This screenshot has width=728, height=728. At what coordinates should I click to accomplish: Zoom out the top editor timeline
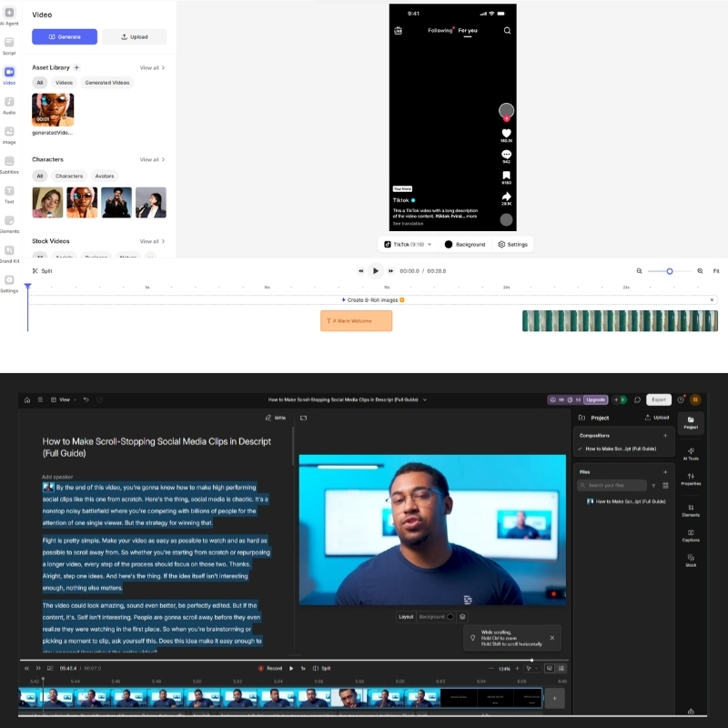(640, 270)
